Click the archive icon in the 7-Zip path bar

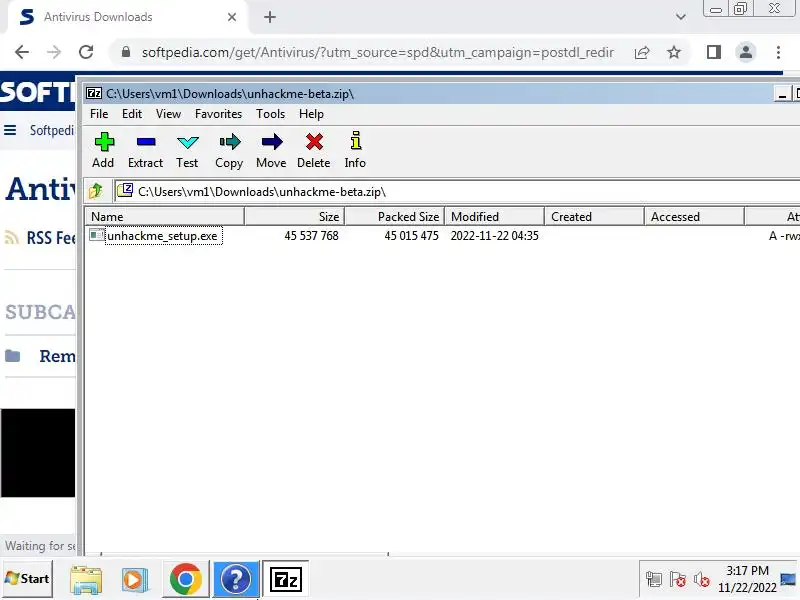coord(125,191)
